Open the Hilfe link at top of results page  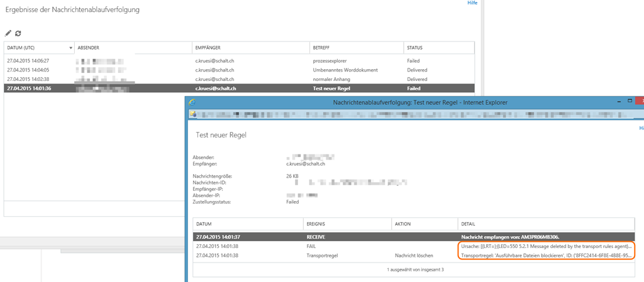[x=472, y=3]
